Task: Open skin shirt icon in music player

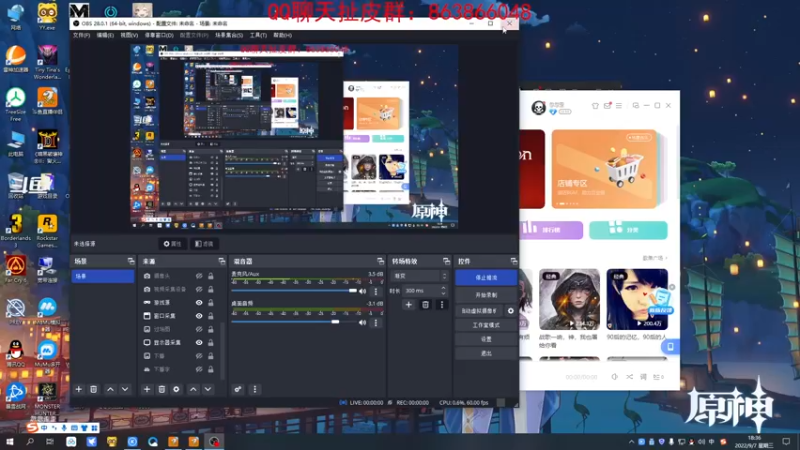Action: coord(595,106)
